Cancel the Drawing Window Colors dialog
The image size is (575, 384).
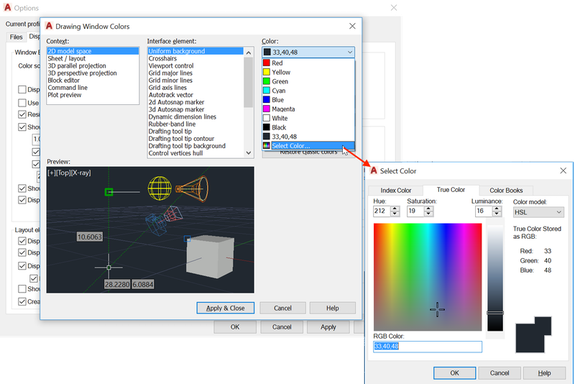(x=283, y=308)
